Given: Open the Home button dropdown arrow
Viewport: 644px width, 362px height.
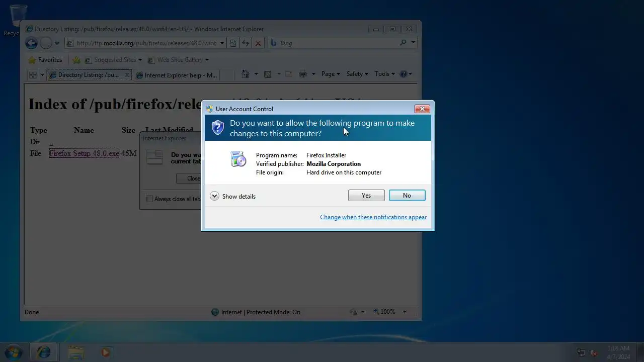Looking at the screenshot, I should pos(256,74).
